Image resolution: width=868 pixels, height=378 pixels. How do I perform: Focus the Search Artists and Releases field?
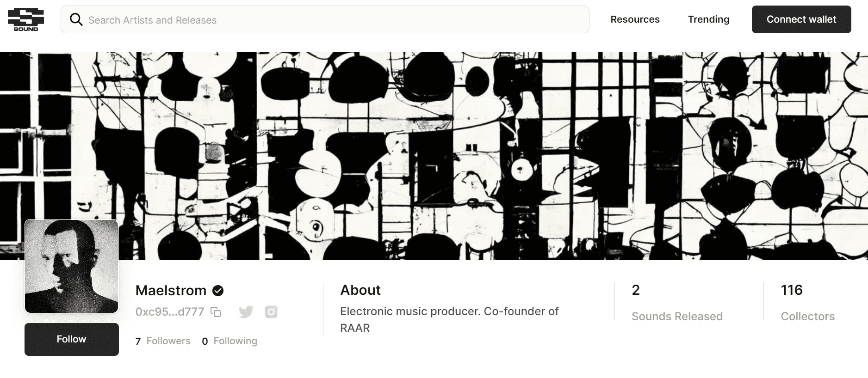pyautogui.click(x=333, y=20)
